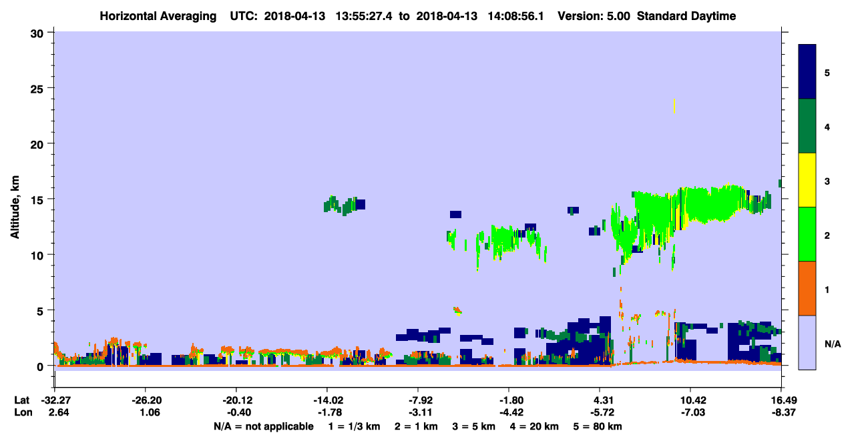This screenshot has height=445, width=868.
Task: Click the legend text '3 = 5 km'
Action: tap(473, 426)
